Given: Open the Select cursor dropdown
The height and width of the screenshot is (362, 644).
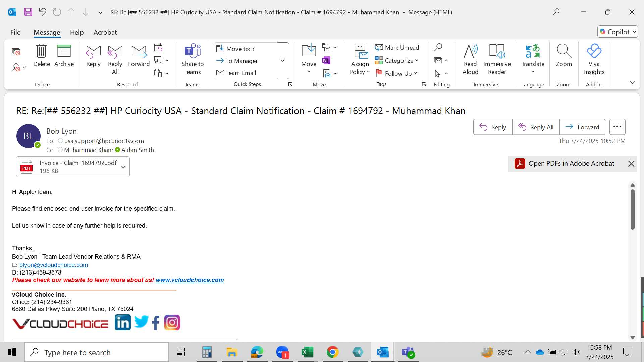Looking at the screenshot, I should (x=441, y=73).
